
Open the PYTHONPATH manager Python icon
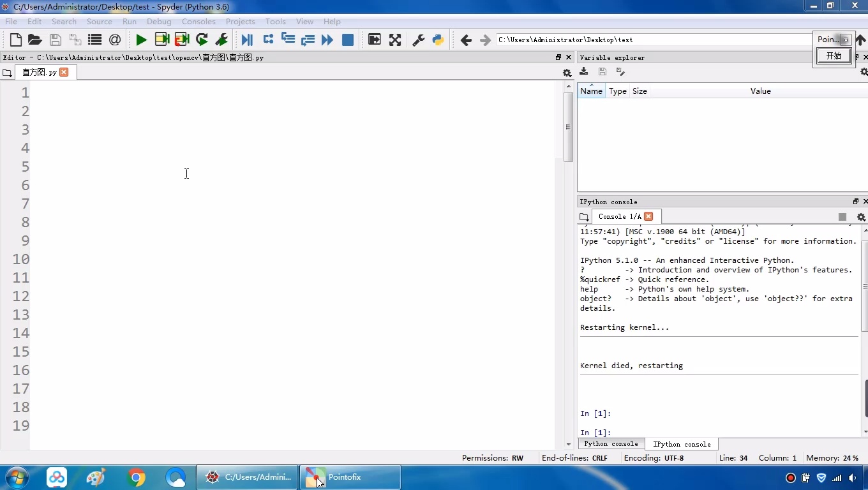click(438, 40)
